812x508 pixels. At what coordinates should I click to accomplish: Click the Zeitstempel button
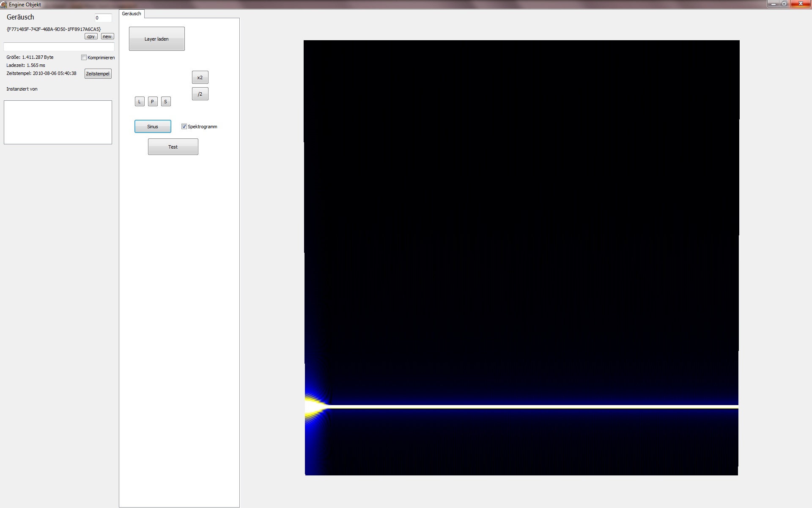[x=98, y=74]
